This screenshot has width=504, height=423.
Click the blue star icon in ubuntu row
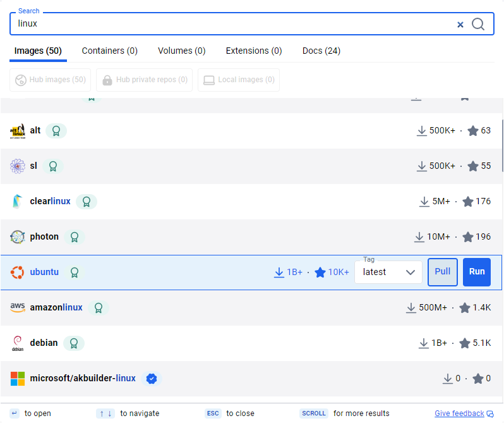tap(320, 272)
